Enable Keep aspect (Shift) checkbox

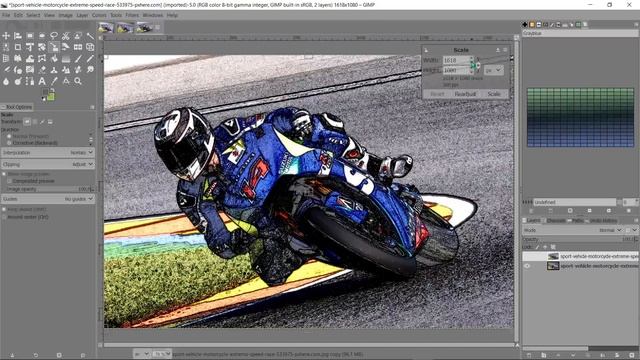pyautogui.click(x=4, y=209)
